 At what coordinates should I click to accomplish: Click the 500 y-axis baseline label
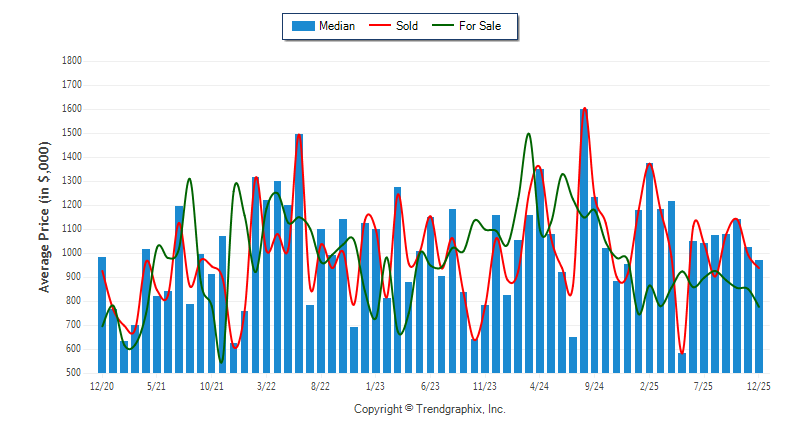[x=74, y=373]
